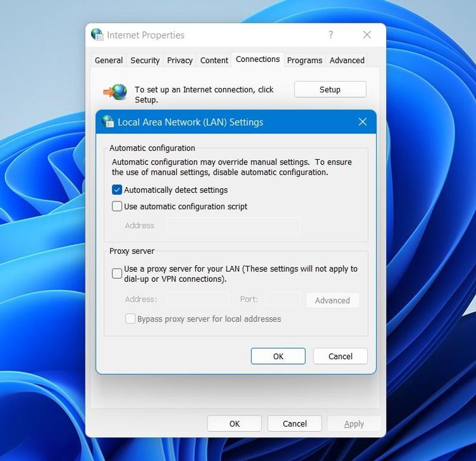Screen dimensions: 476x461
Task: Close the Internet Properties window
Action: click(367, 35)
